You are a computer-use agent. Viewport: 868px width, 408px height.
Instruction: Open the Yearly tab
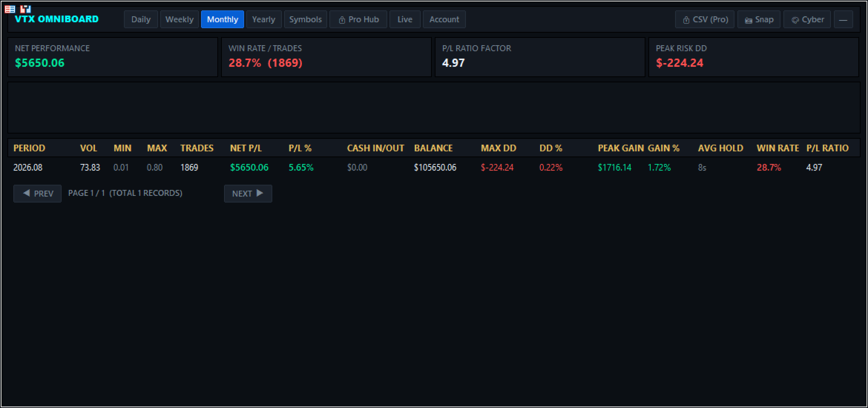point(263,19)
